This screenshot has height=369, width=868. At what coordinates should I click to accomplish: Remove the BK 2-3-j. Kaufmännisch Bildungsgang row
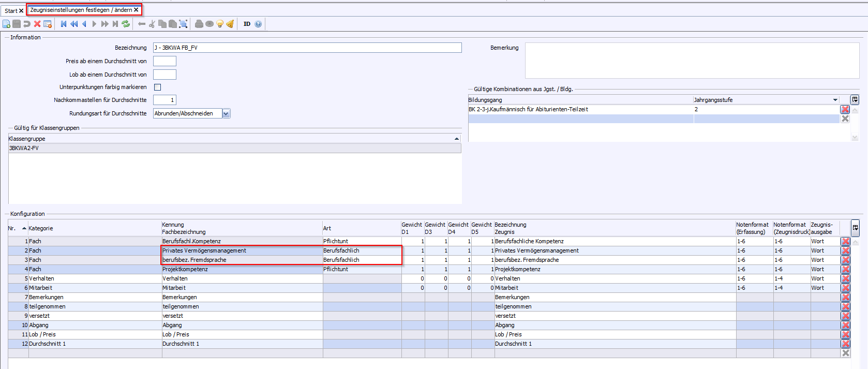point(845,109)
